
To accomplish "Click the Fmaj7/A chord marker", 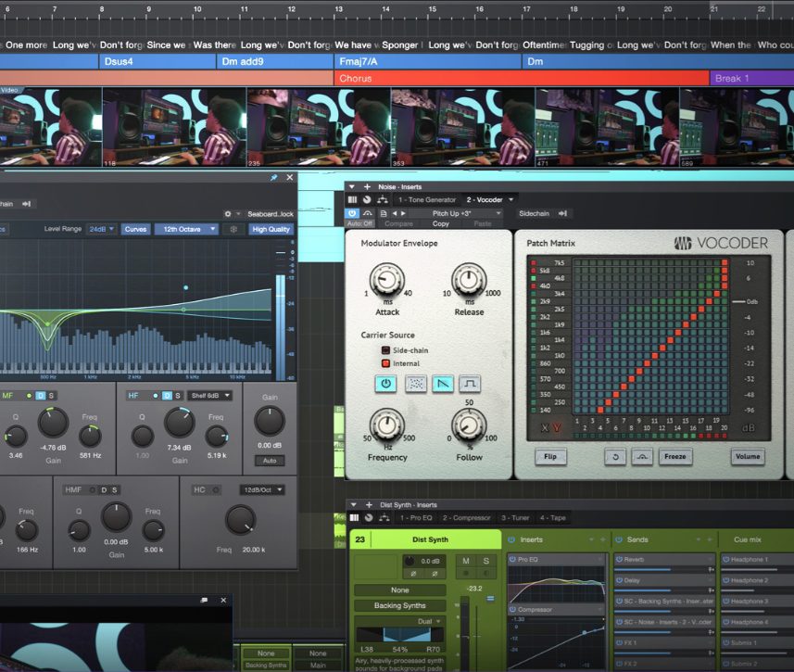I will click(x=427, y=61).
